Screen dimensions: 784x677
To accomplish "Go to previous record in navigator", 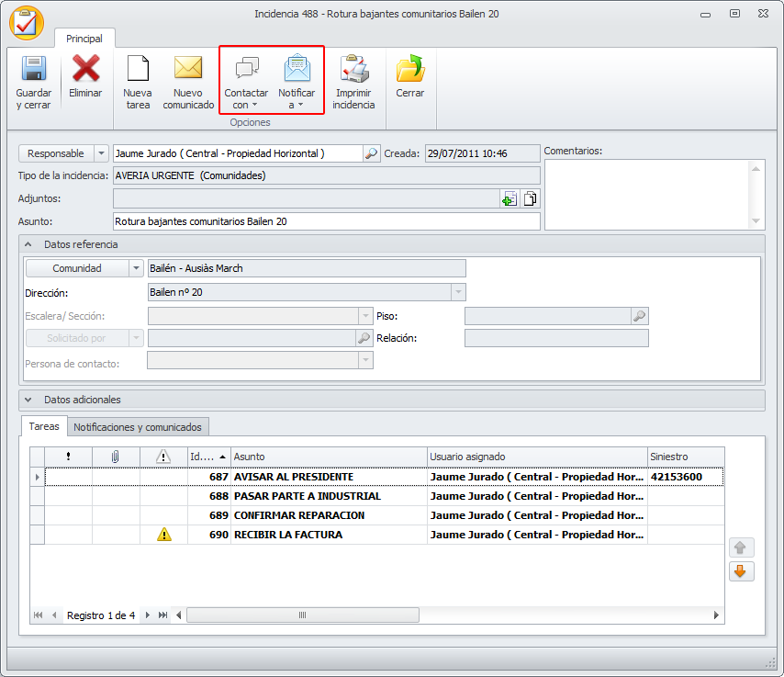I will 54,615.
